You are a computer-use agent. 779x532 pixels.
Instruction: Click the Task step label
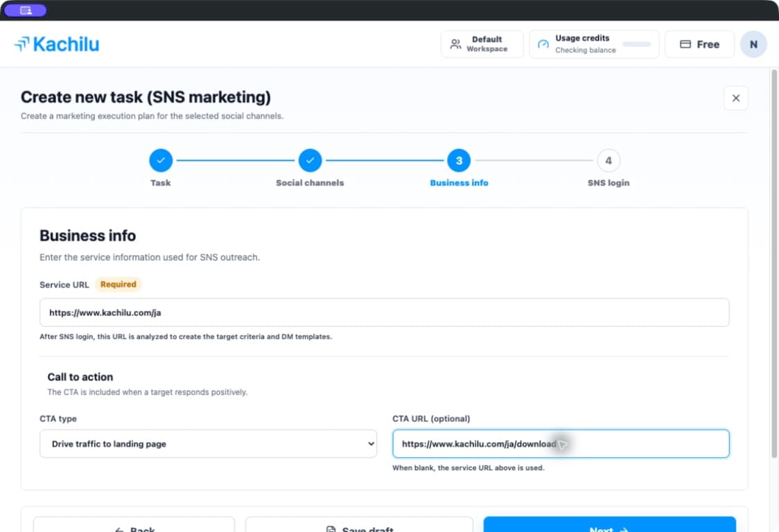[x=161, y=183]
